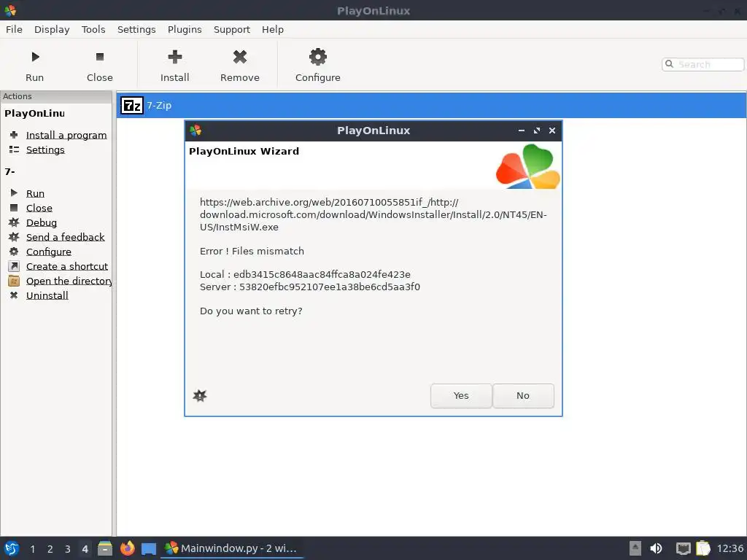Click the X icon beside Uninstall
747x560 pixels.
[x=14, y=295]
